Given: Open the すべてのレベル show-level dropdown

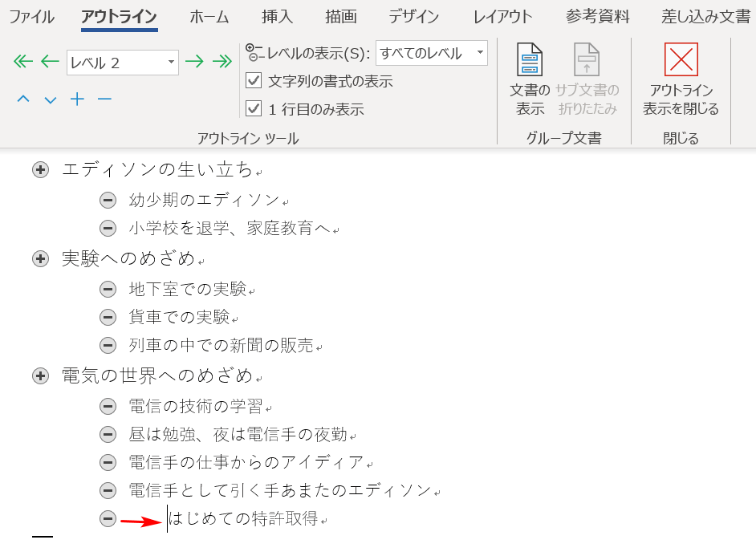Looking at the screenshot, I should click(480, 52).
